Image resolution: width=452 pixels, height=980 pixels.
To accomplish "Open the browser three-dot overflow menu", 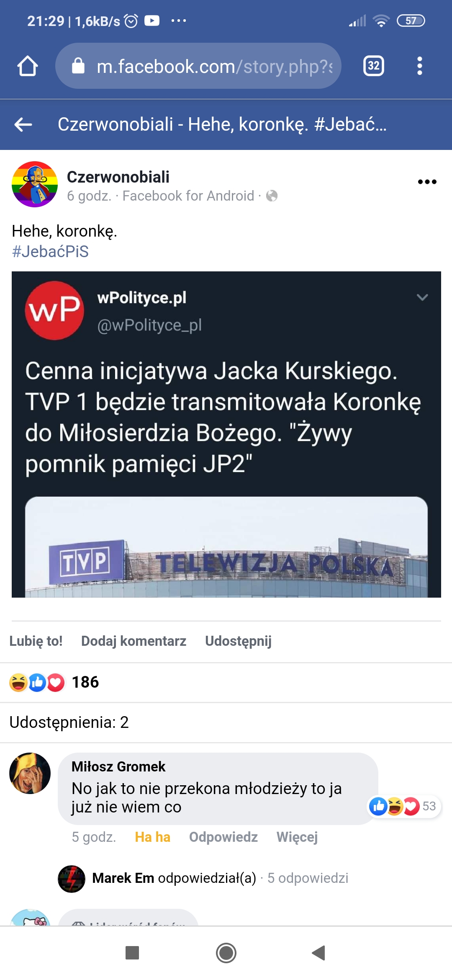I will pyautogui.click(x=420, y=66).
